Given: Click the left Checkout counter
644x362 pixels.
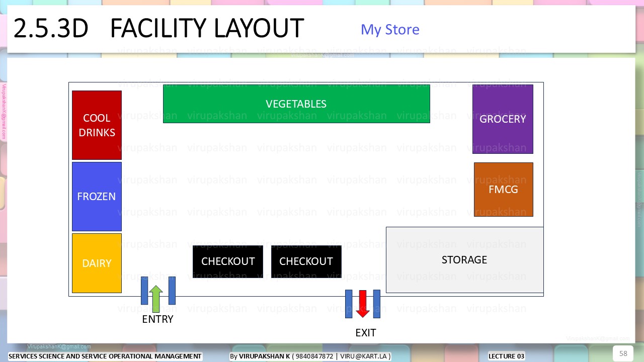Looking at the screenshot, I should click(x=228, y=261).
